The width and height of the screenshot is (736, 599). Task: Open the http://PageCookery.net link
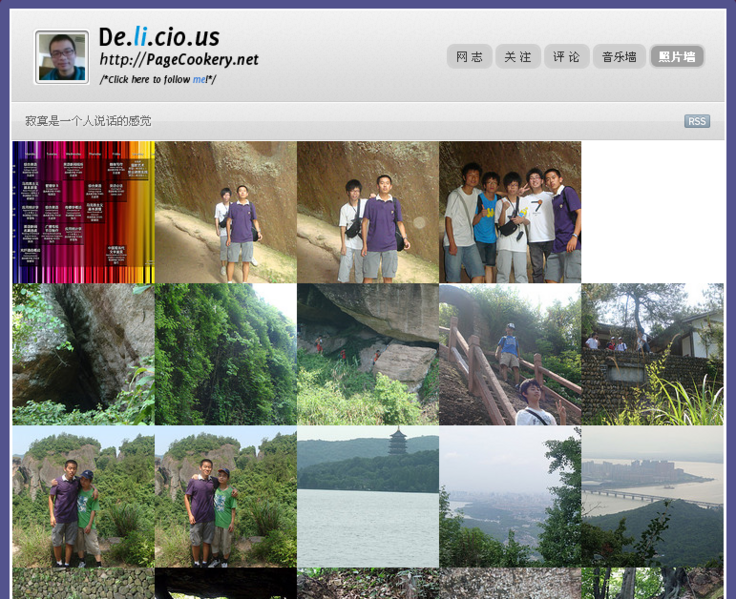179,60
